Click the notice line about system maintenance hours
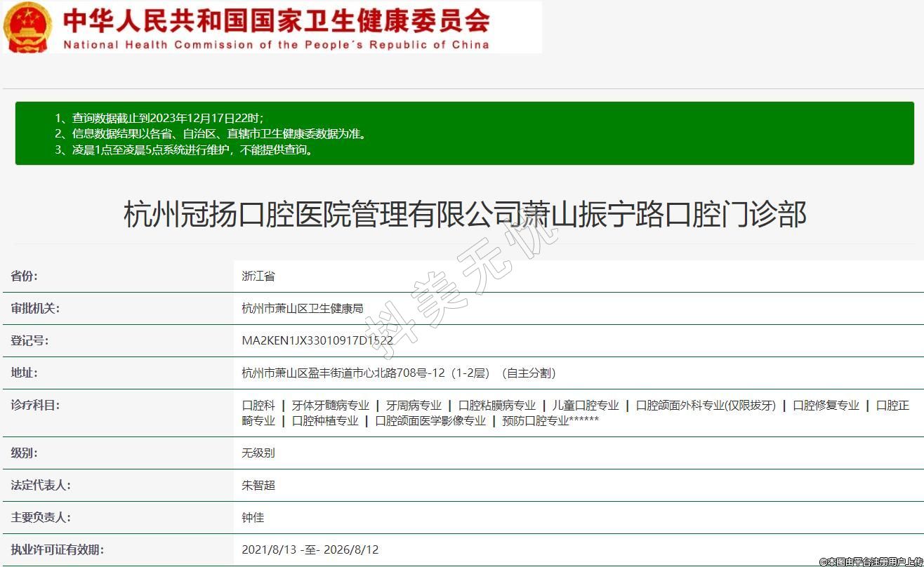The height and width of the screenshot is (567, 924). tap(192, 149)
